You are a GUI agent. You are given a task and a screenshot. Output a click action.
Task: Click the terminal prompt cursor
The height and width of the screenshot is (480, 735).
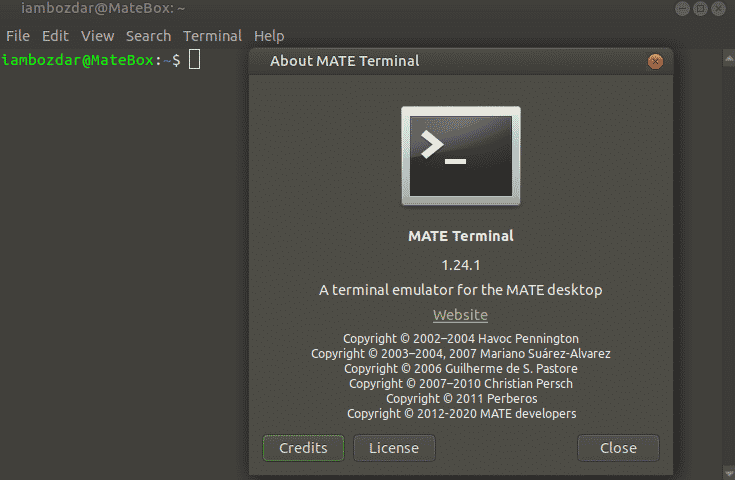pyautogui.click(x=195, y=60)
